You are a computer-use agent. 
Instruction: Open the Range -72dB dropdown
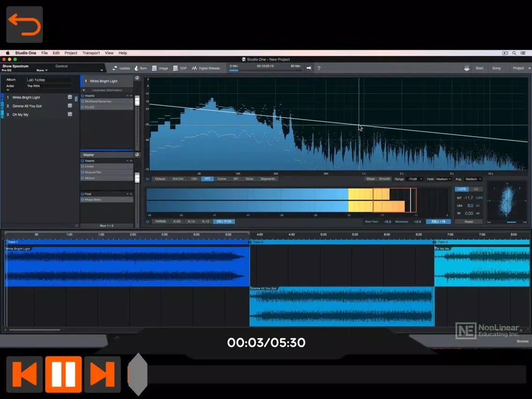[414, 179]
